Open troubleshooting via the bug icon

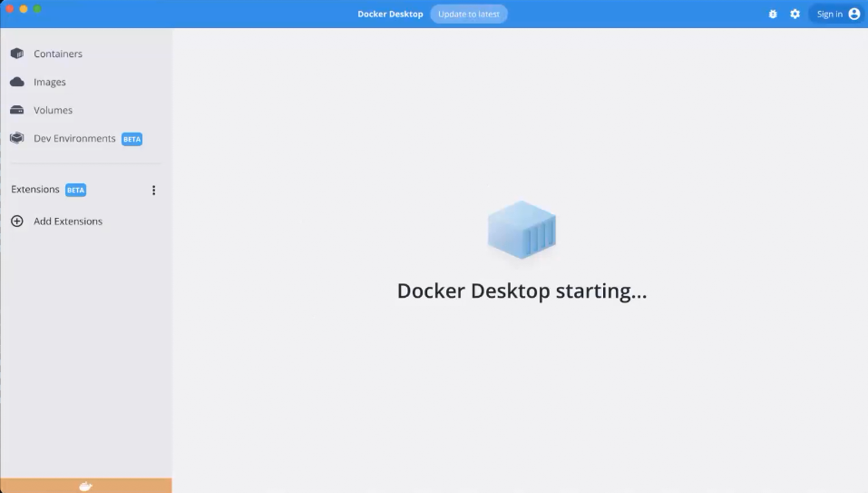(773, 15)
